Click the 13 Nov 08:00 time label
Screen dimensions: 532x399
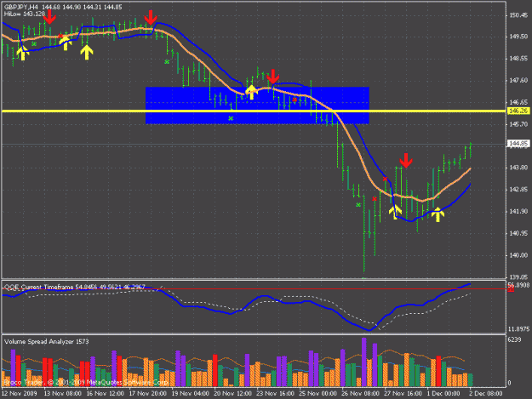(x=62, y=394)
